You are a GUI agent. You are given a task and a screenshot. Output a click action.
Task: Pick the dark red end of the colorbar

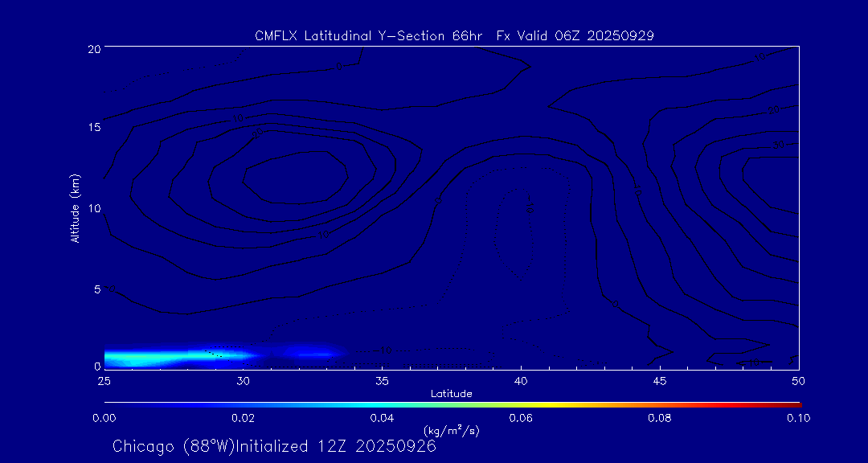(794, 405)
